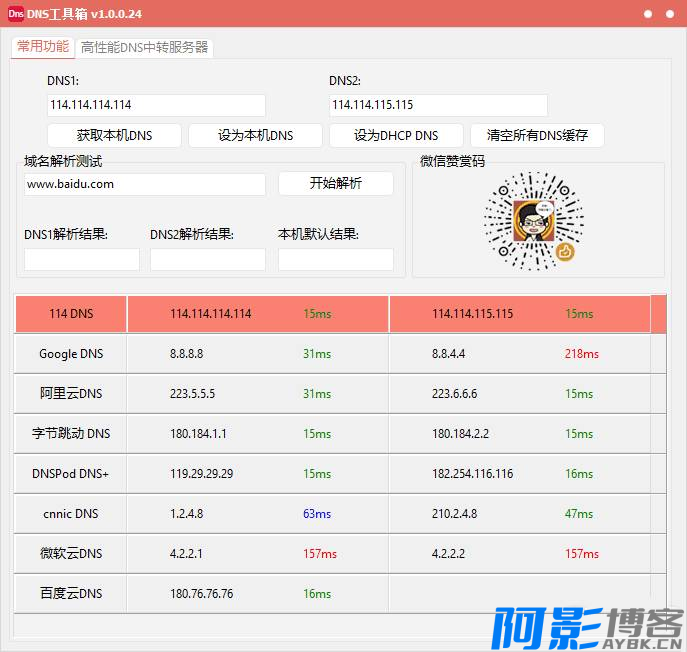Select the 百度云DNS row name
Image resolution: width=687 pixels, height=652 pixels.
(71, 593)
